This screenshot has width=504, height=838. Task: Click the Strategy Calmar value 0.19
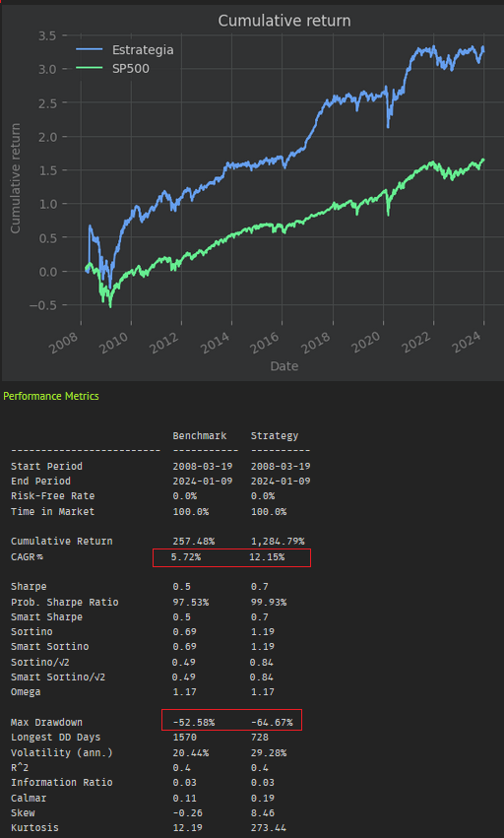point(263,798)
